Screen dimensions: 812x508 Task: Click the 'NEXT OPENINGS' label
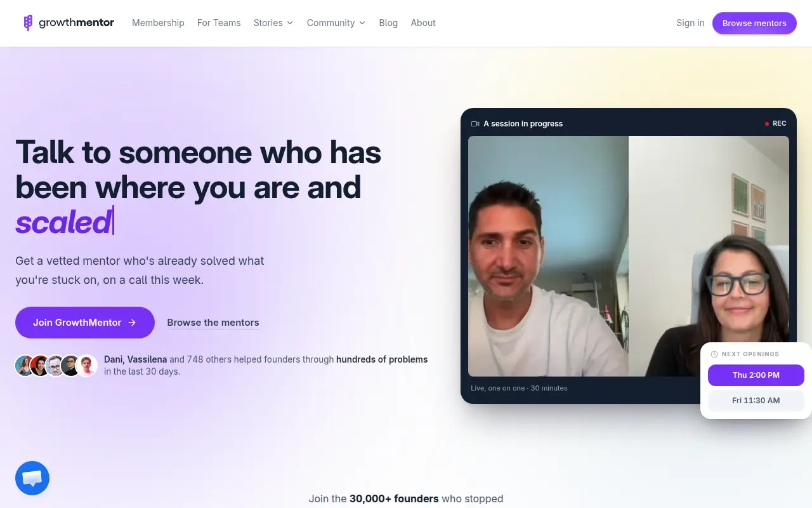pos(750,354)
